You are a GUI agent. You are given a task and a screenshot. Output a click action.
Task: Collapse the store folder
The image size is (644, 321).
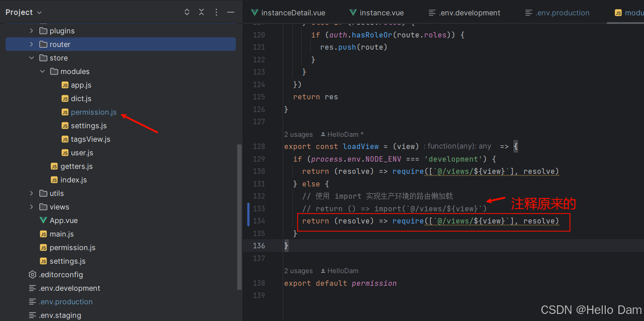click(32, 58)
